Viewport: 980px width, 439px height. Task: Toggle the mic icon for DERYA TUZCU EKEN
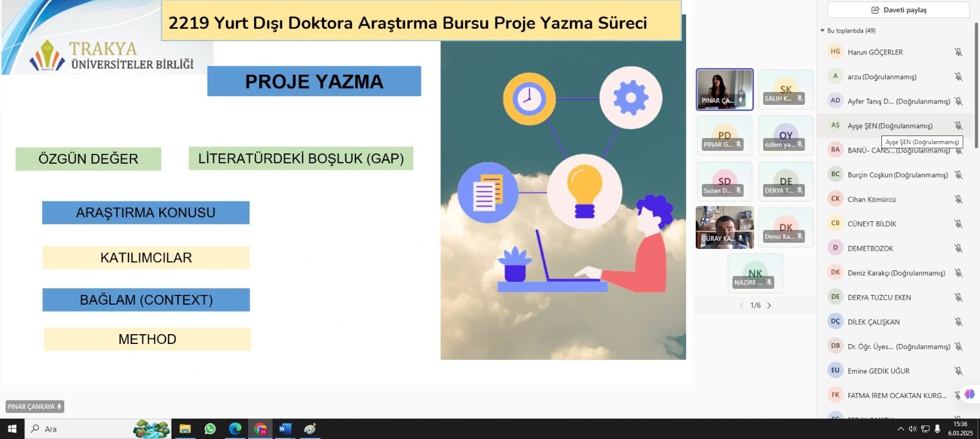click(x=958, y=297)
